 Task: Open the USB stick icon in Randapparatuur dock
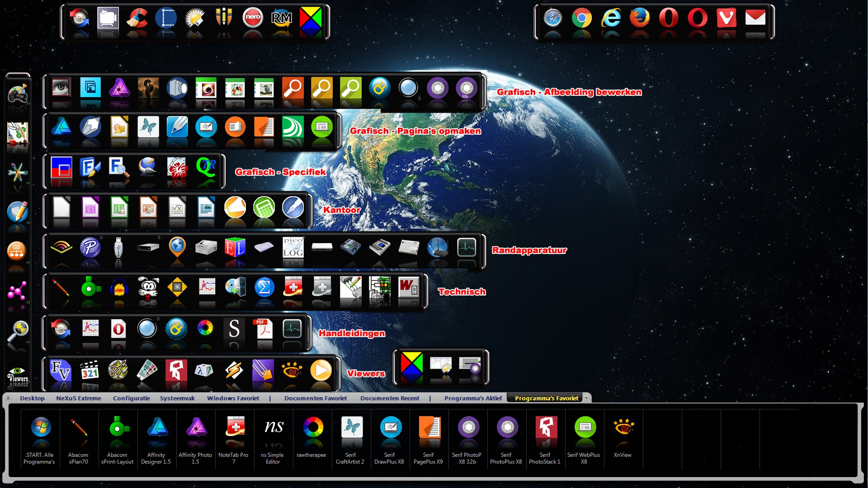pyautogui.click(x=118, y=247)
